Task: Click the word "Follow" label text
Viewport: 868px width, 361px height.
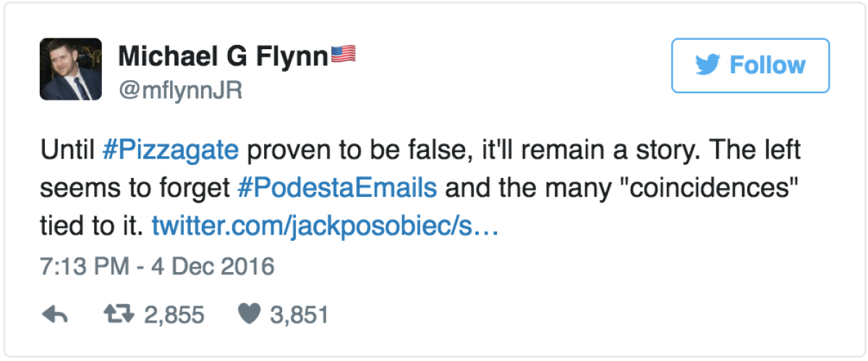Action: (767, 66)
